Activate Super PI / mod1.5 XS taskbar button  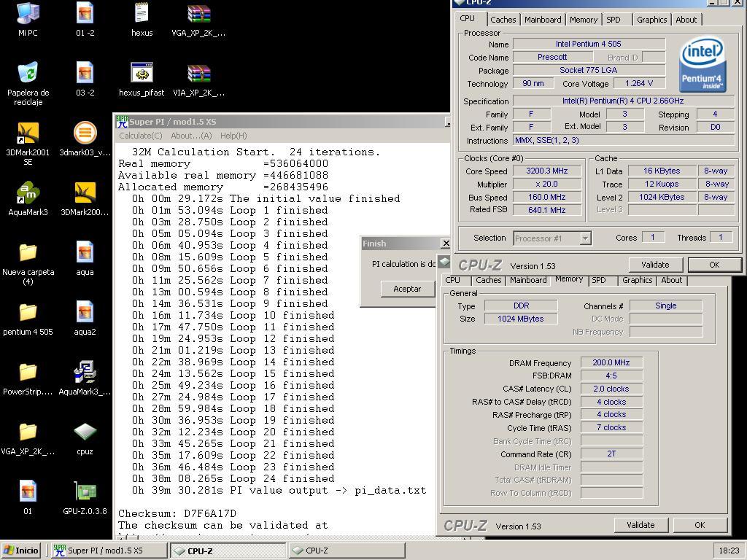pos(109,551)
